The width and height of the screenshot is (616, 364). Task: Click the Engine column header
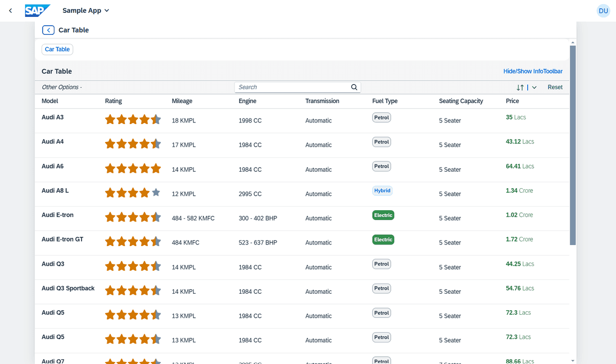pos(247,101)
